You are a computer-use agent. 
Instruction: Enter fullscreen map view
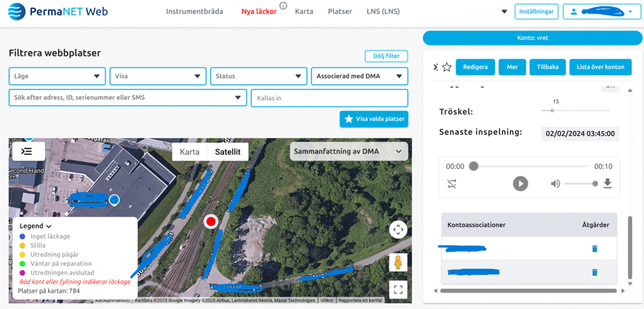pos(398,290)
